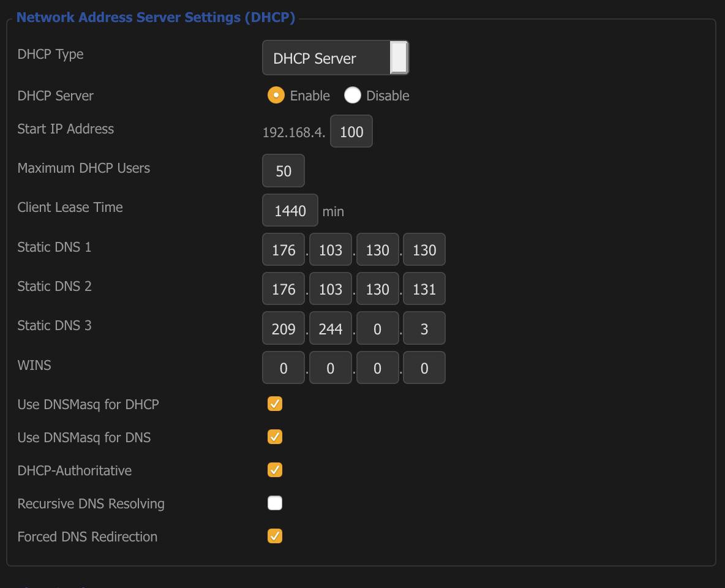725x588 pixels.
Task: Enable Recursive DNS Resolving checkbox
Action: click(275, 503)
